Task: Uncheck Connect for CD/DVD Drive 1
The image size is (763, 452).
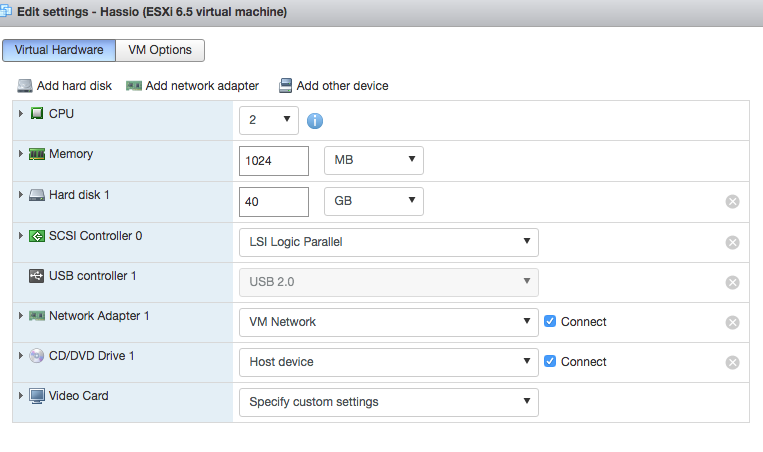Action: click(550, 362)
